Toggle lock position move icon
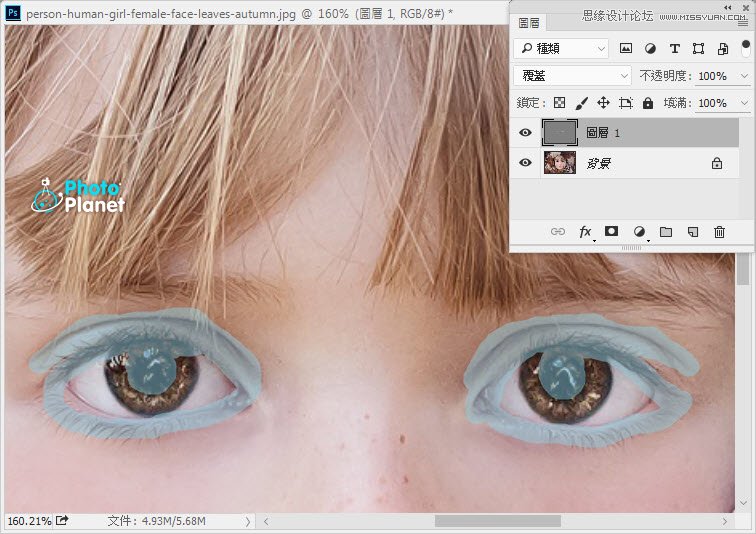 603,103
